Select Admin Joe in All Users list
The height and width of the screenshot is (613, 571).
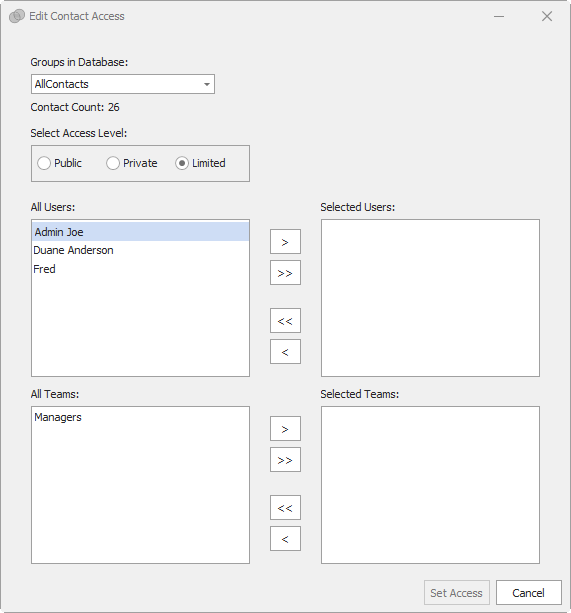click(x=140, y=232)
